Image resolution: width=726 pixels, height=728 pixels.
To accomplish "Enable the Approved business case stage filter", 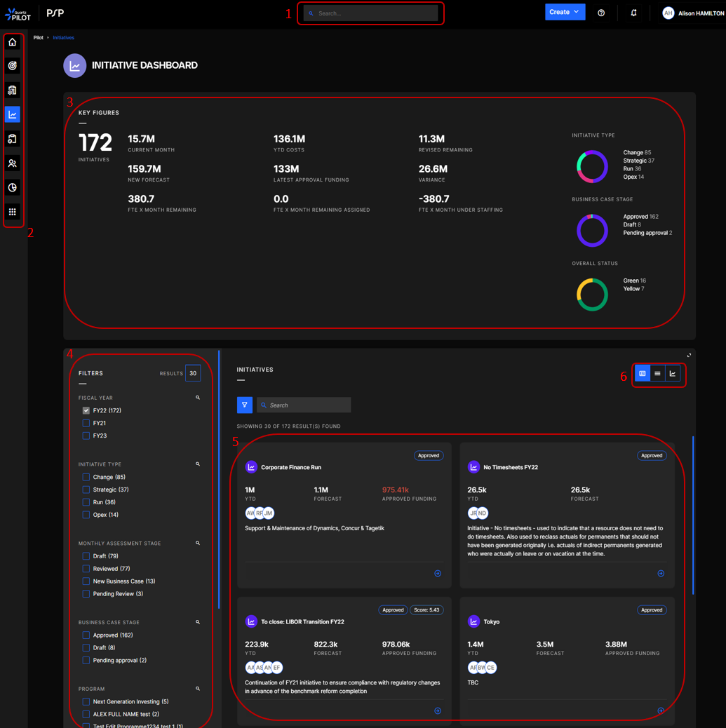I will click(x=86, y=635).
